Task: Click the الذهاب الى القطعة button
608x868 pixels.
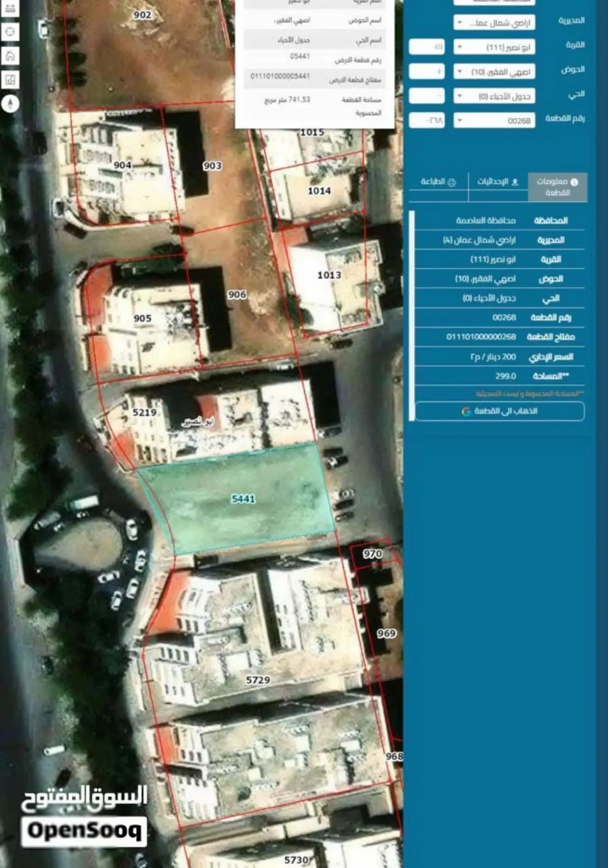Action: click(500, 411)
